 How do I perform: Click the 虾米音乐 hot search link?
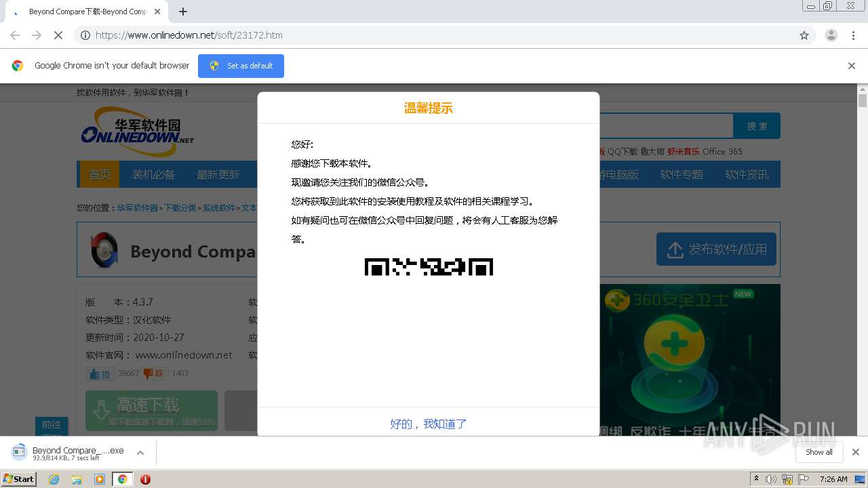(x=683, y=151)
